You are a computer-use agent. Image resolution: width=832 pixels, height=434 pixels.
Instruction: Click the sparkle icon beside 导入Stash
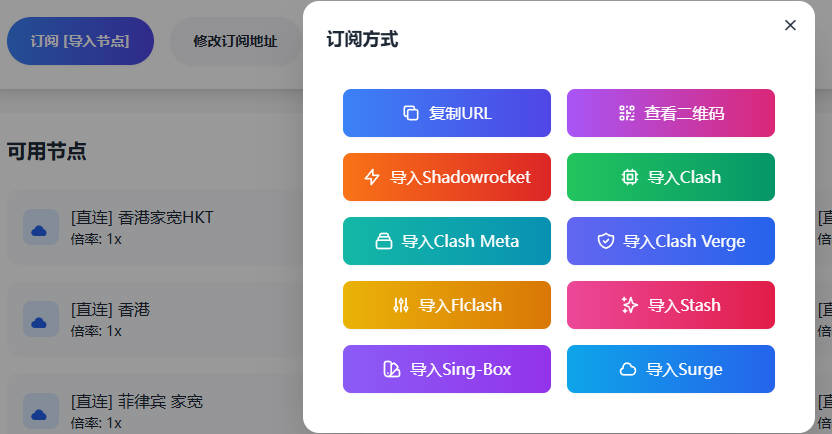click(x=630, y=305)
